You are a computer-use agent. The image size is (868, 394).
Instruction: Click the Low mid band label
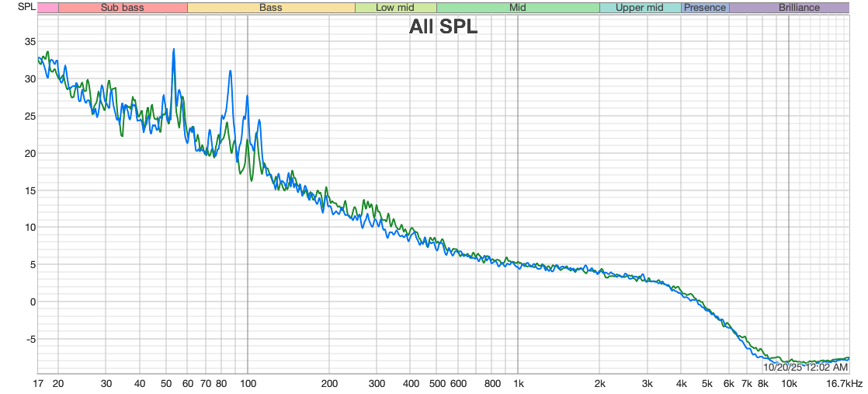pyautogui.click(x=395, y=8)
